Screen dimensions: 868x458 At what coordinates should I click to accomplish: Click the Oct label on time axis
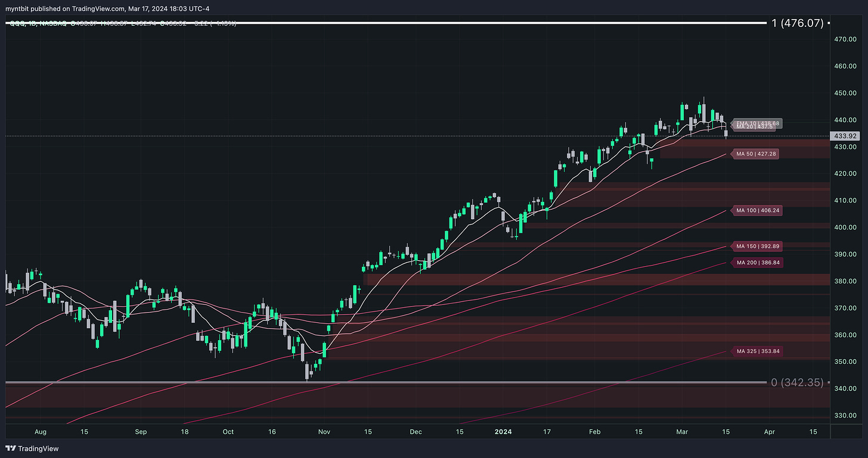[x=228, y=431]
